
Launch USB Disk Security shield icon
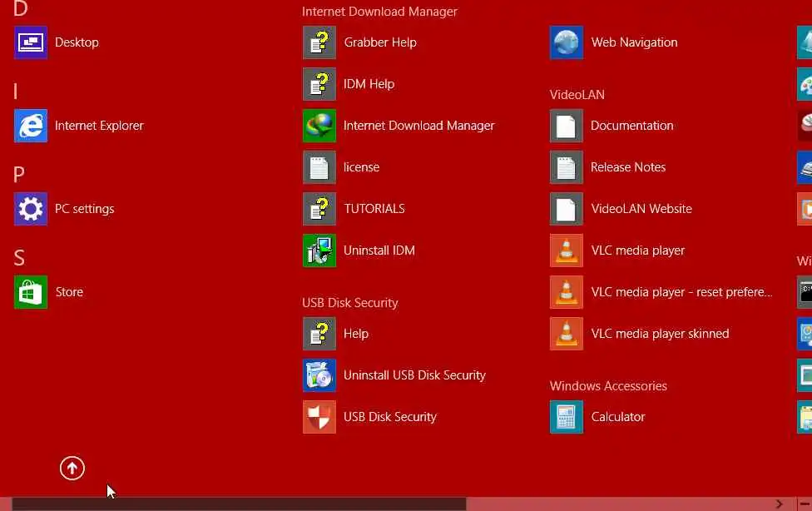click(x=319, y=417)
